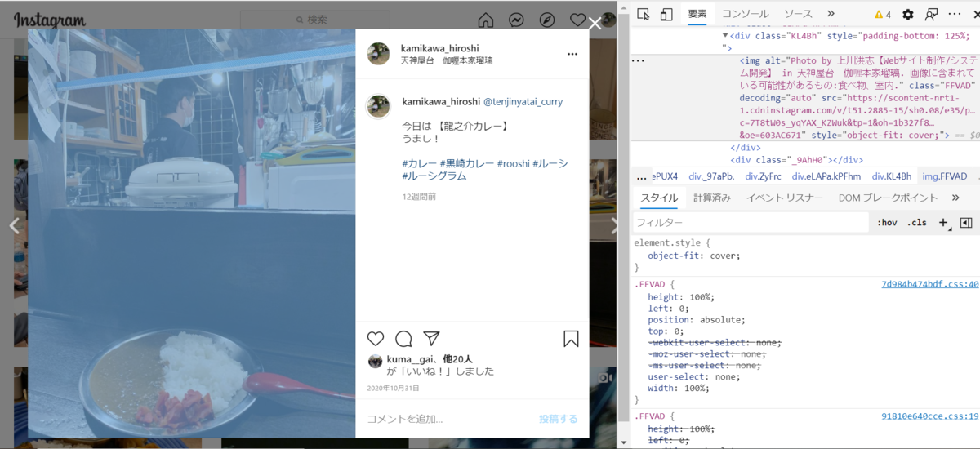
Task: Focus the コメントを追加 comment field
Action: 449,419
